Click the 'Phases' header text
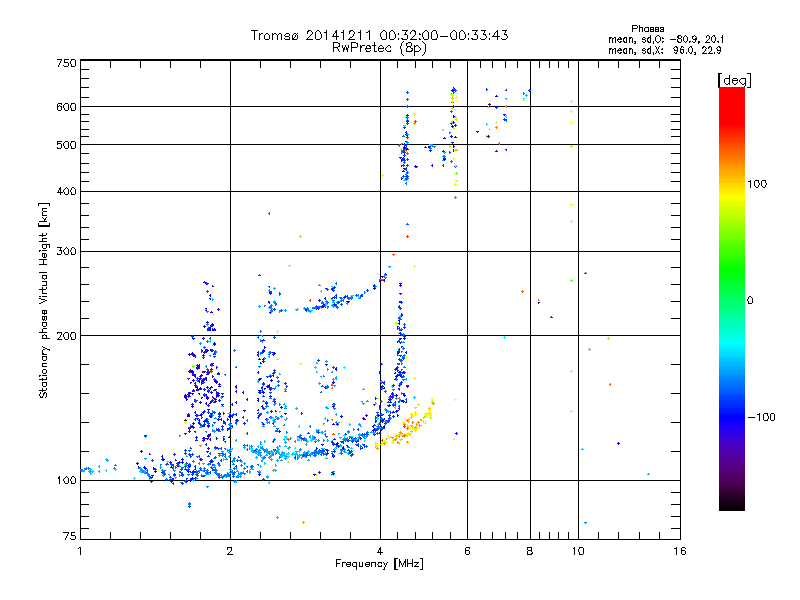800x600 pixels. 647,29
